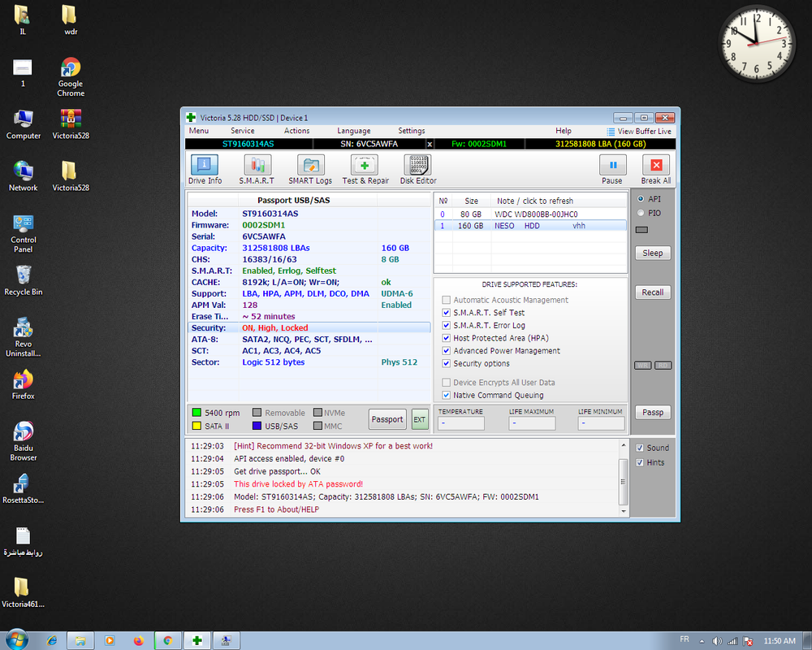Open the S.M.A.R.T toolbar icon
Viewport: 812px width, 650px height.
click(257, 170)
